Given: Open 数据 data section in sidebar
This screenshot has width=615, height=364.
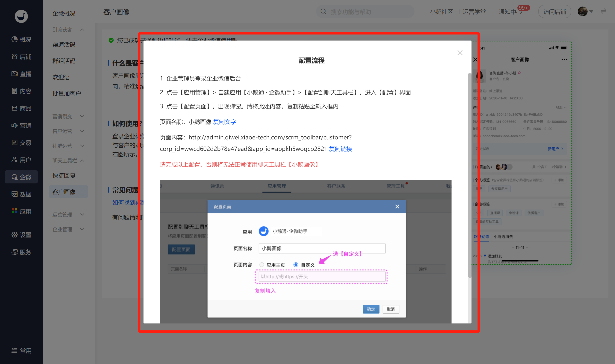Looking at the screenshot, I should 21,194.
